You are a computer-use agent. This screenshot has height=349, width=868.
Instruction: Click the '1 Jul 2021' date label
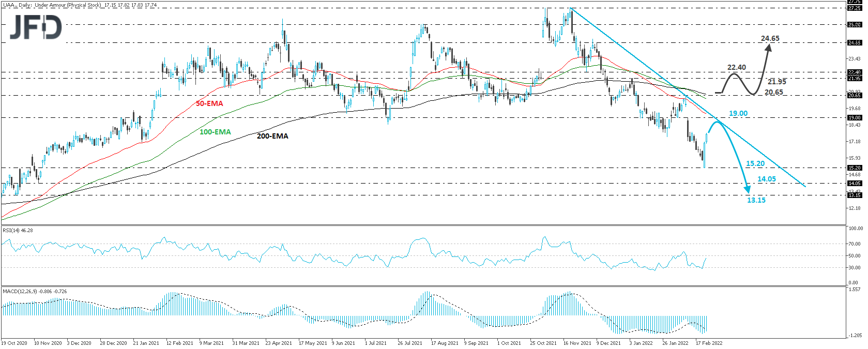pos(376,343)
